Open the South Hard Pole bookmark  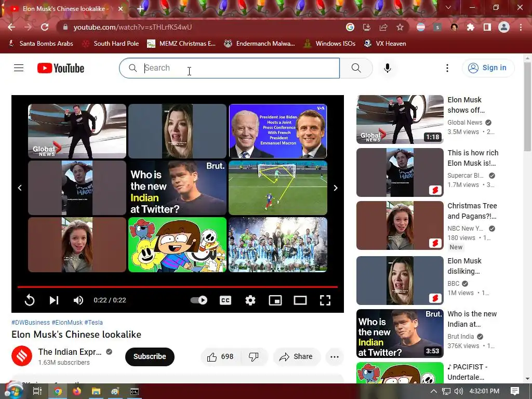(111, 44)
